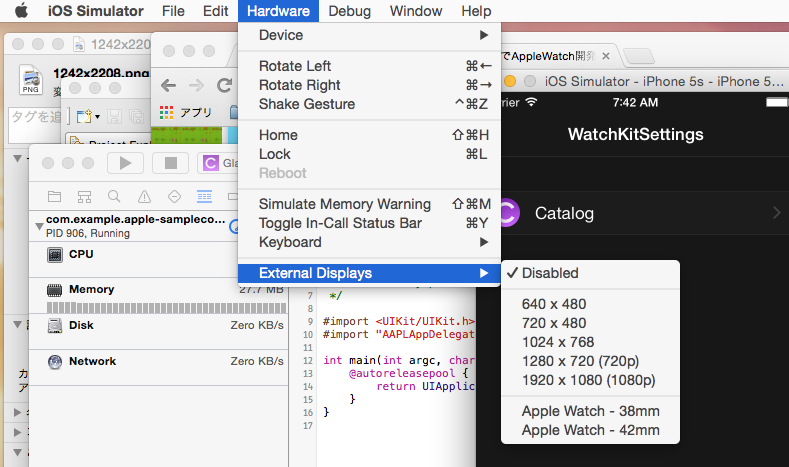Open the Test navigator diamond icon

point(174,196)
